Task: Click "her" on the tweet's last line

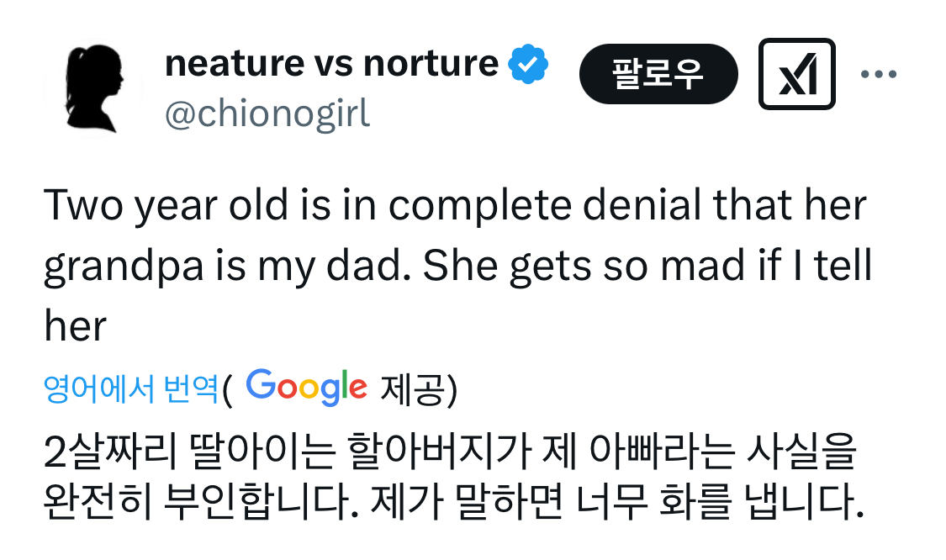Action: (x=75, y=325)
